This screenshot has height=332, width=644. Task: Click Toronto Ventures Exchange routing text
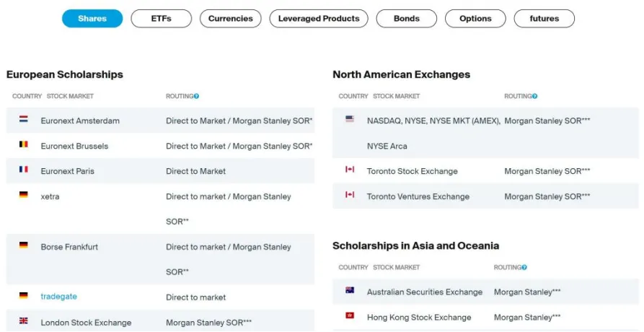547,196
